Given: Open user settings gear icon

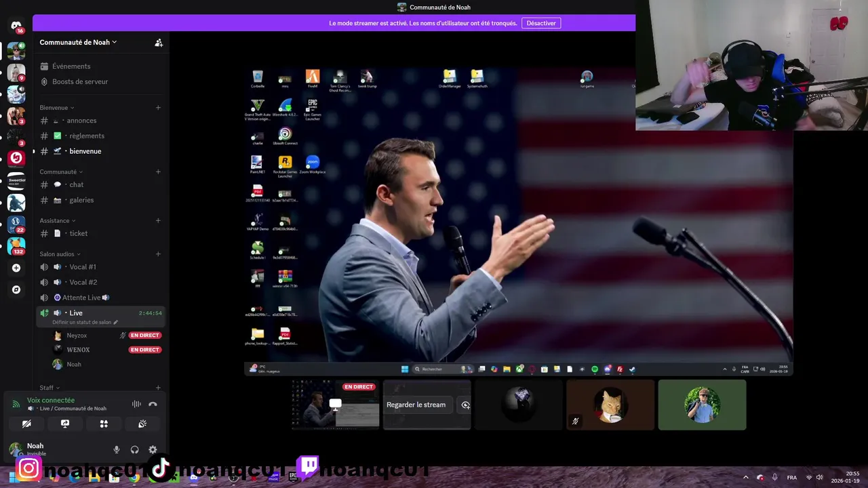Looking at the screenshot, I should coord(153,449).
